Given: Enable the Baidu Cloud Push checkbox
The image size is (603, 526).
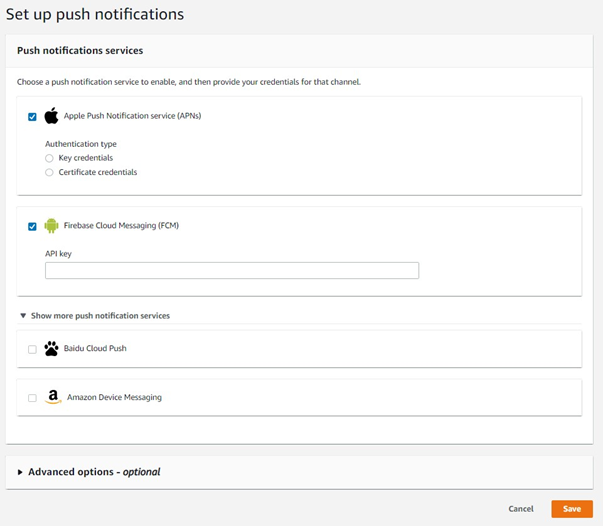Looking at the screenshot, I should pyautogui.click(x=32, y=350).
